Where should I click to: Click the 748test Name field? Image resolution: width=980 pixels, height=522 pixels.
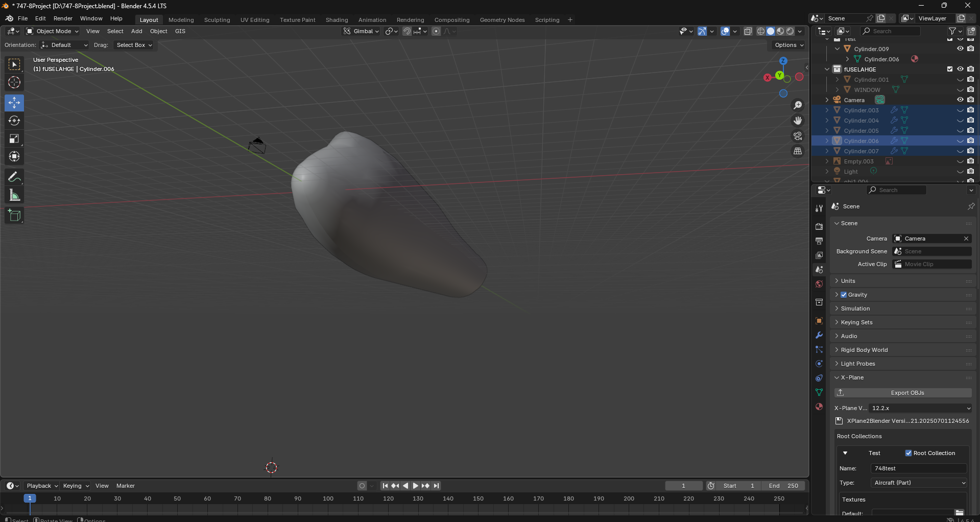click(918, 468)
